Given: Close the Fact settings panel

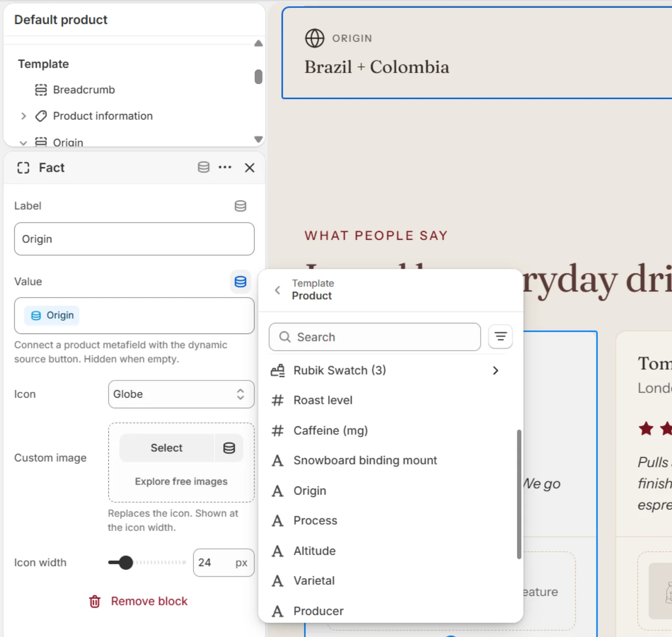Looking at the screenshot, I should pyautogui.click(x=250, y=168).
